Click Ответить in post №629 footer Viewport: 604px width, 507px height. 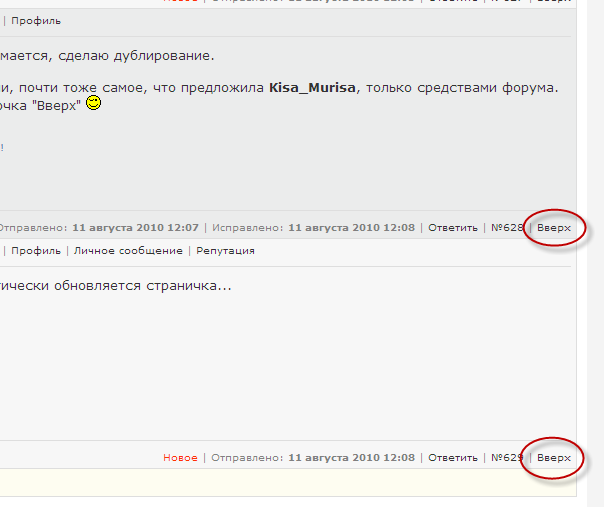pyautogui.click(x=453, y=458)
